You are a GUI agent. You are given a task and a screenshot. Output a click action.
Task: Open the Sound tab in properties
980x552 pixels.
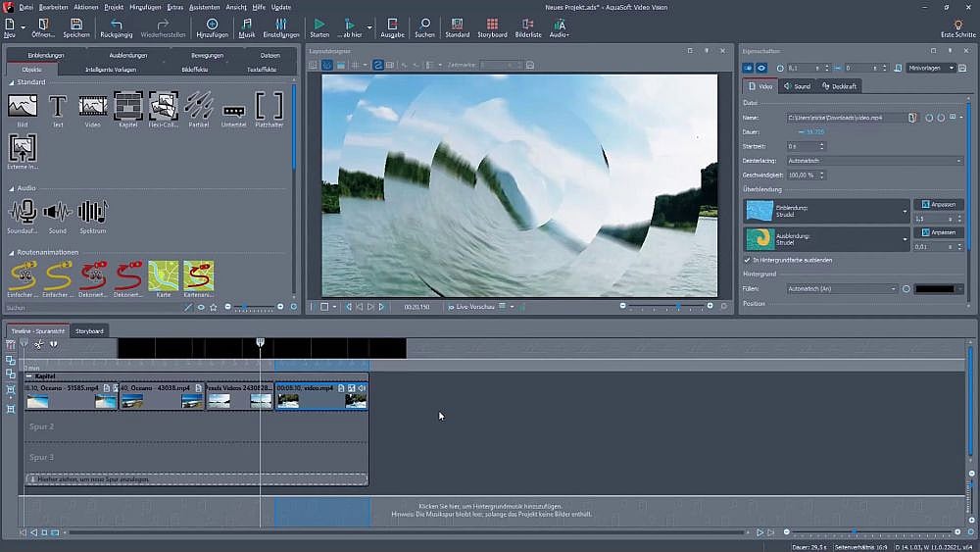click(797, 86)
